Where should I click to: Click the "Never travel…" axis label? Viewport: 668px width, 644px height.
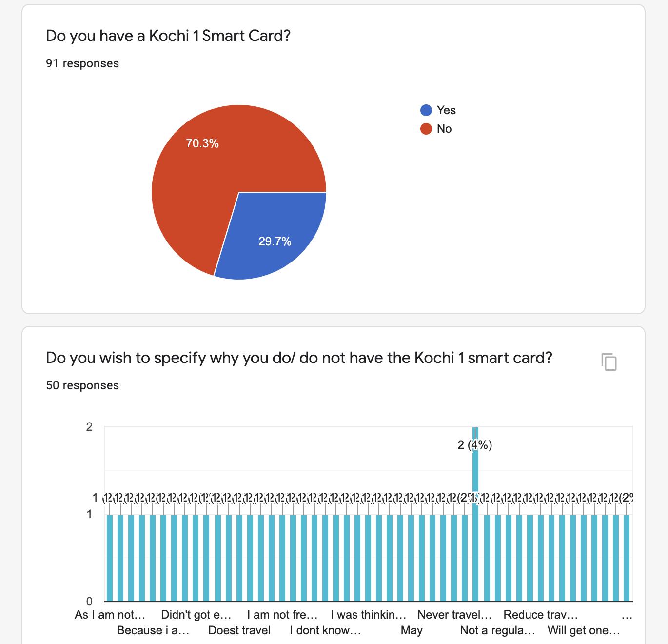click(x=454, y=615)
